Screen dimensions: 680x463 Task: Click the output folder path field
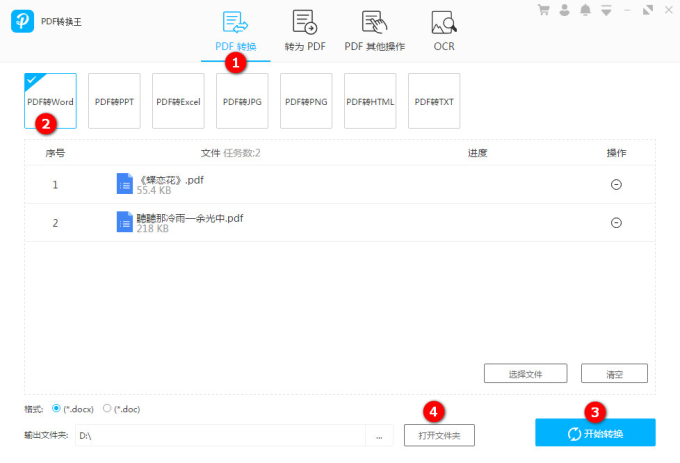220,436
